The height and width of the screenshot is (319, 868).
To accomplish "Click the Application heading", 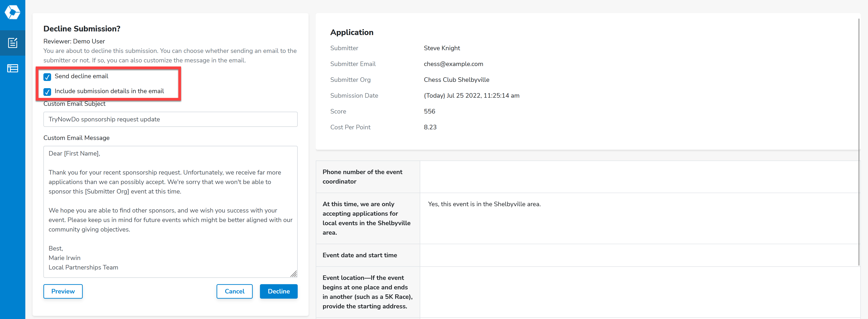I will coord(351,32).
